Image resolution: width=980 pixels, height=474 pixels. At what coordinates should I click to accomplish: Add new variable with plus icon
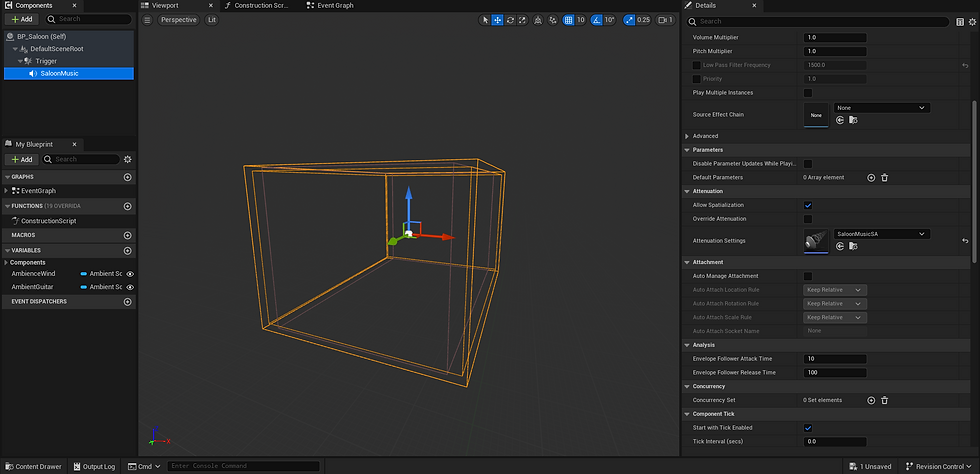[x=128, y=251]
